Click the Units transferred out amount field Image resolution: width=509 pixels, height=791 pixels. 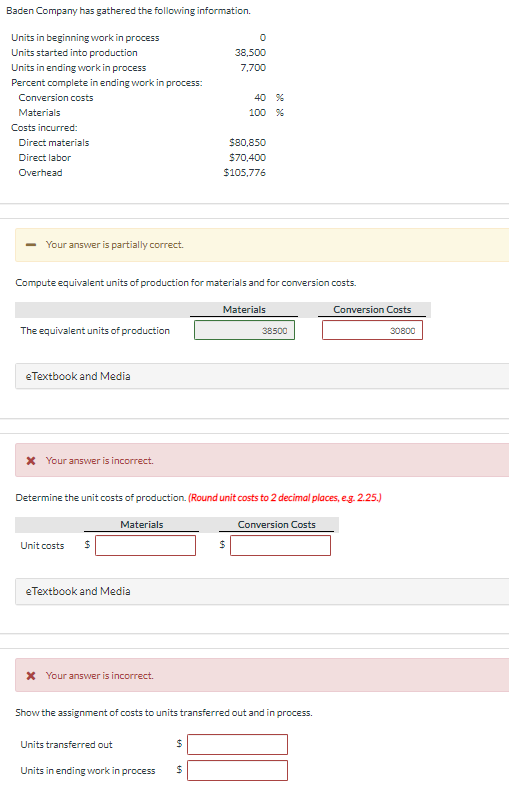pyautogui.click(x=238, y=744)
